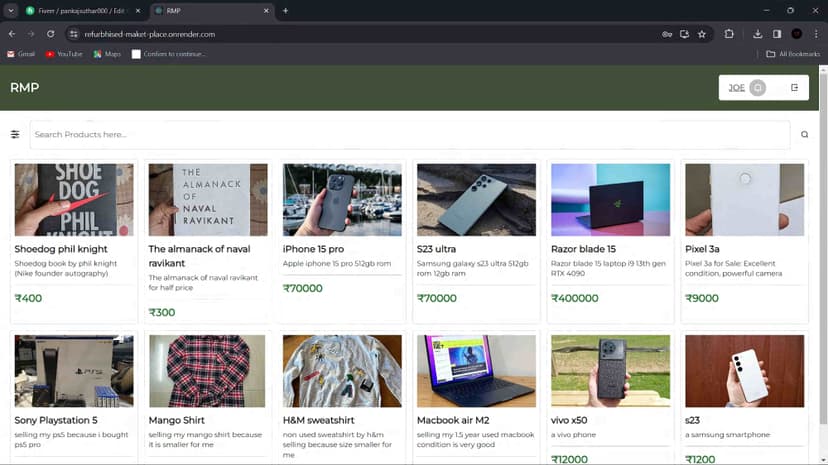Click the search magnifier icon

tap(804, 135)
